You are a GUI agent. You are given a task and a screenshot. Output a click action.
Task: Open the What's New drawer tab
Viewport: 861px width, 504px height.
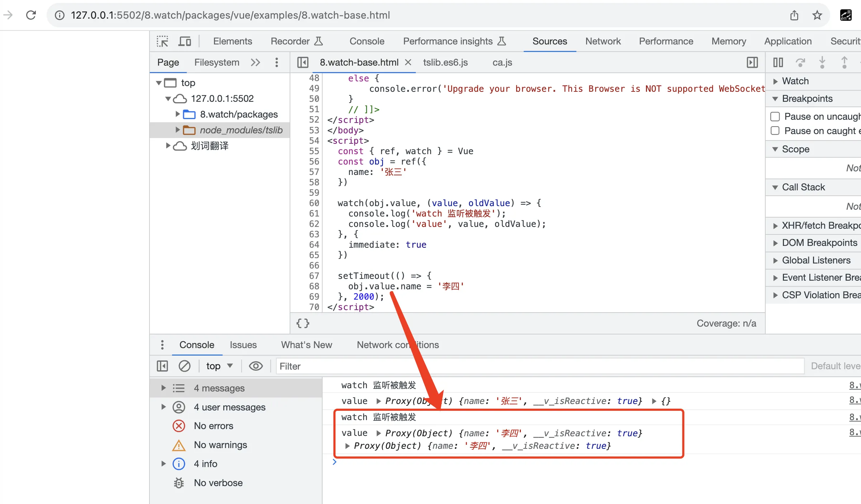coord(306,345)
